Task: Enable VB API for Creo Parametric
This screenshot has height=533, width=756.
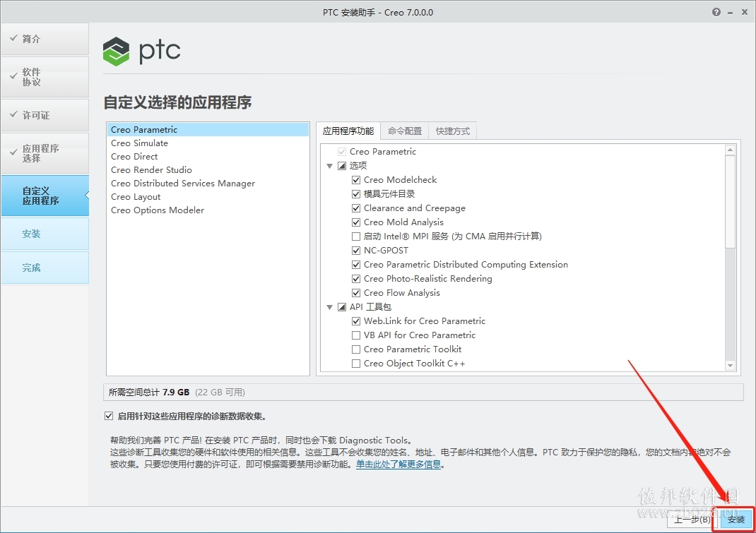Action: click(356, 335)
